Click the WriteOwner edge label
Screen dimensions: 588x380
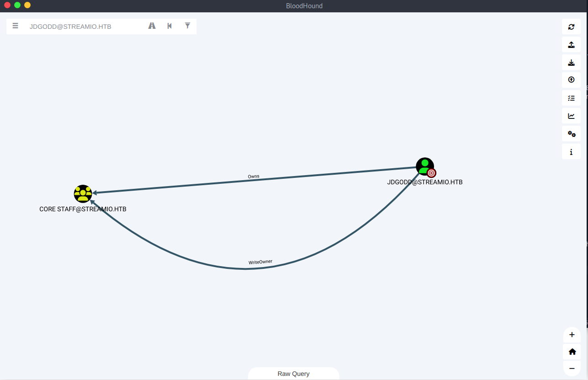coord(260,262)
